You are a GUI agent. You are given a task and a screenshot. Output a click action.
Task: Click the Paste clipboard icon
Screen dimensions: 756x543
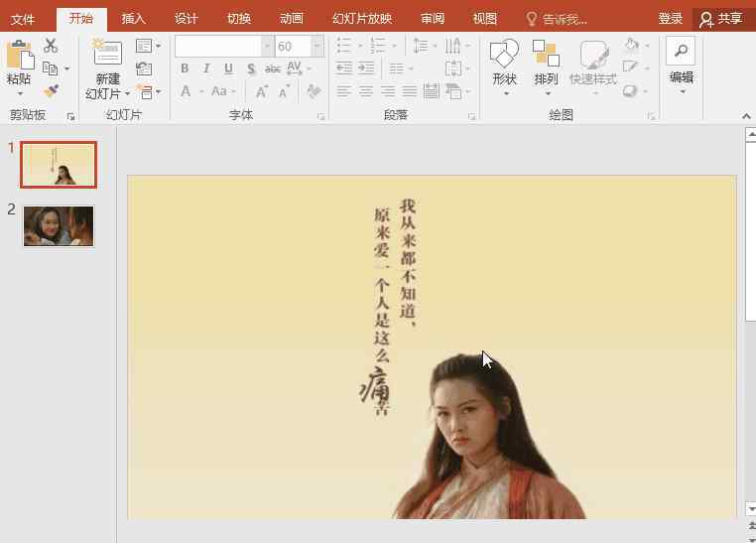tap(19, 55)
